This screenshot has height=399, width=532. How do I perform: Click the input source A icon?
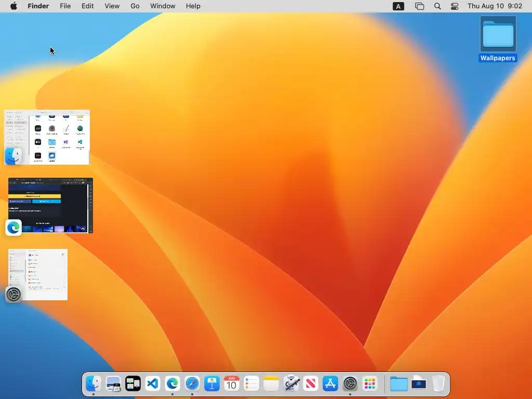(x=398, y=6)
